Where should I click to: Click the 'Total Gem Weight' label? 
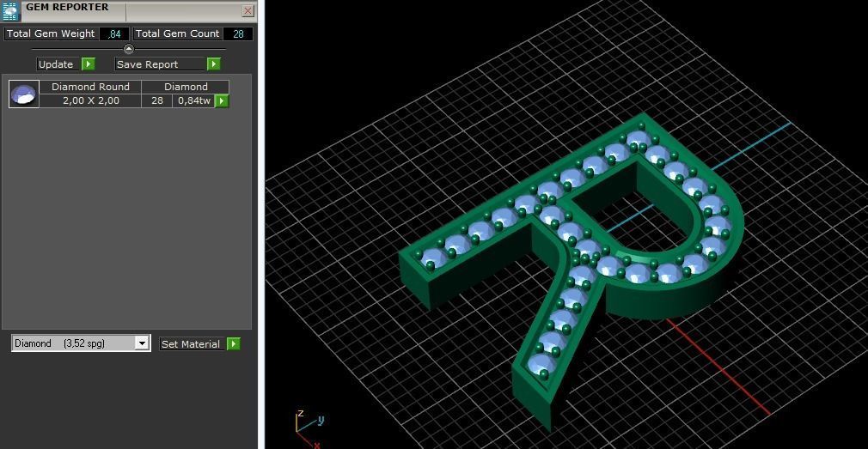pyautogui.click(x=51, y=33)
